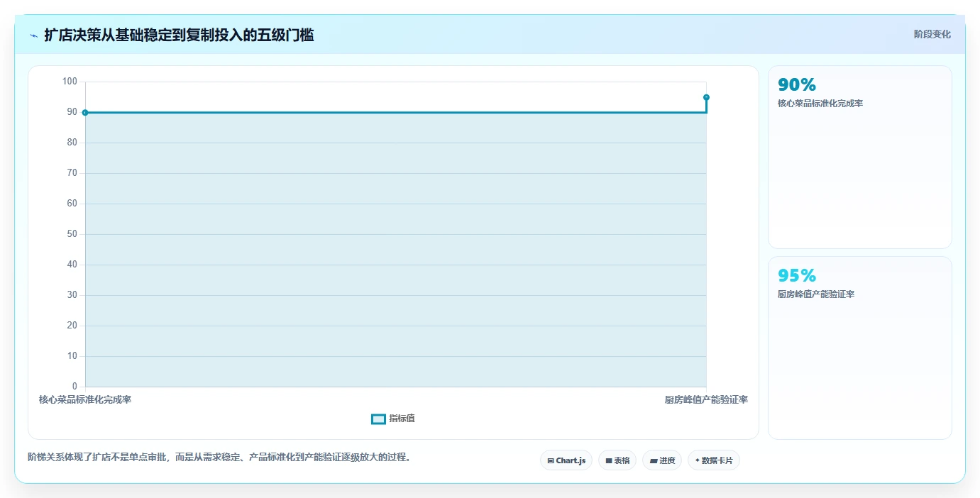Viewport: 980px width, 498px height.
Task: Select the Chart.js tag pill
Action: (x=566, y=460)
